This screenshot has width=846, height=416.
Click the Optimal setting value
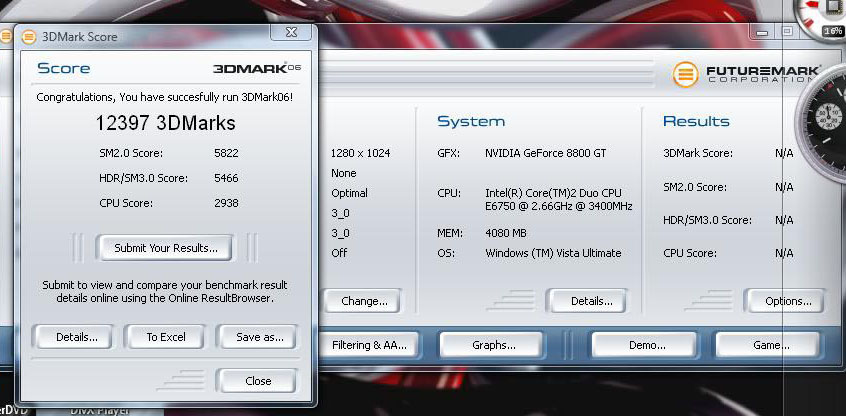pyautogui.click(x=350, y=193)
